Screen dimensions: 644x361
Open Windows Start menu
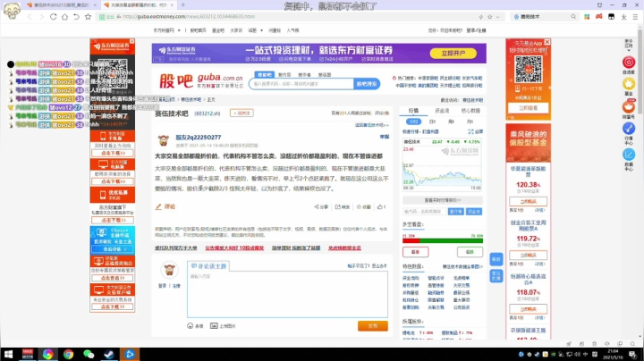pyautogui.click(x=8, y=354)
